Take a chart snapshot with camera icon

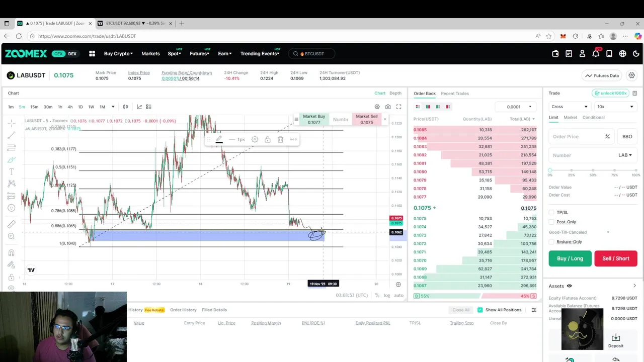(x=388, y=107)
